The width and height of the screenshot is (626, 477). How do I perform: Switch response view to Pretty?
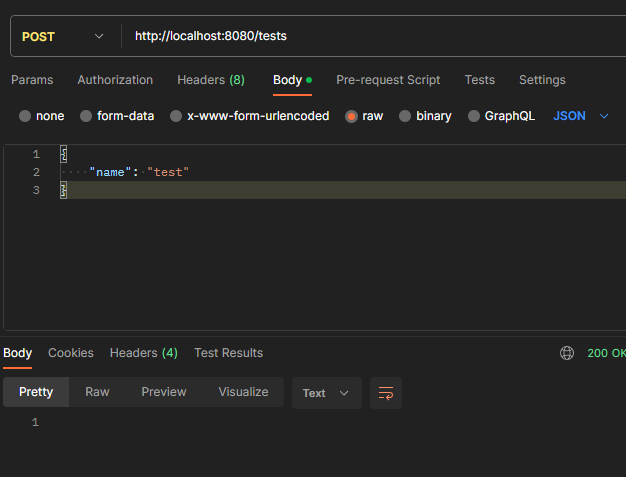click(36, 392)
